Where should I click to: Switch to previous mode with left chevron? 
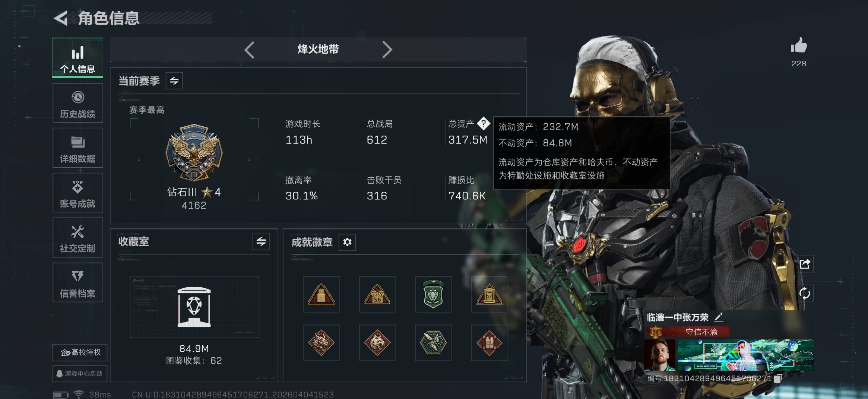[249, 50]
